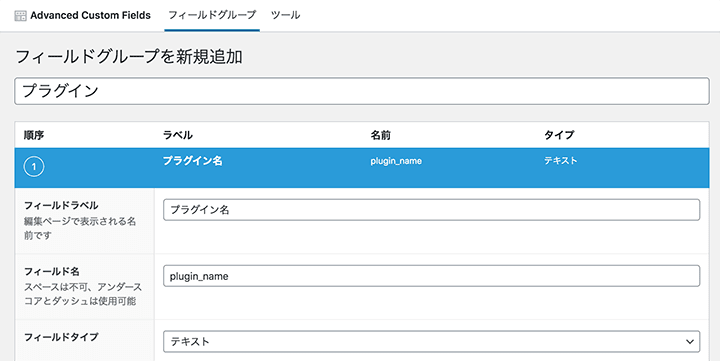Image resolution: width=720 pixels, height=361 pixels.
Task: Click the タイプ column header
Action: point(559,135)
